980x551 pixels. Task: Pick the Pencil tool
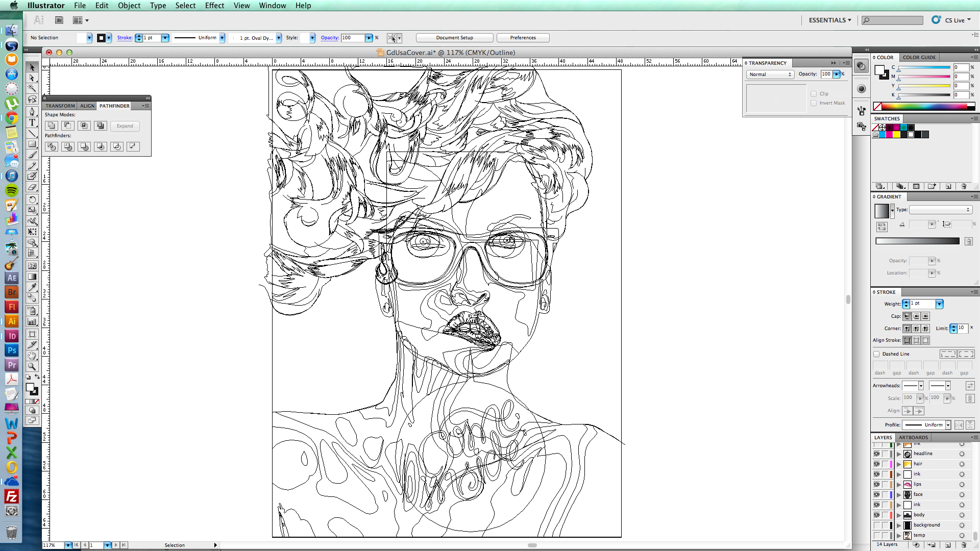(32, 165)
